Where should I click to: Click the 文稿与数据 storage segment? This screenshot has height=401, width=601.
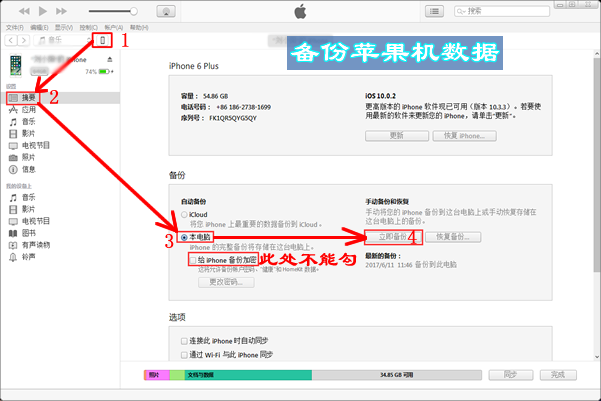pos(248,375)
